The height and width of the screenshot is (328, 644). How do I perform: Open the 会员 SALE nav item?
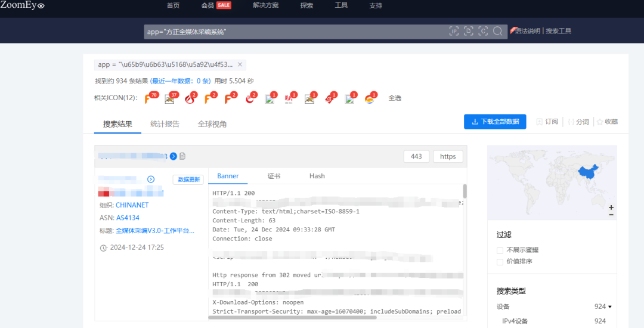coord(216,5)
